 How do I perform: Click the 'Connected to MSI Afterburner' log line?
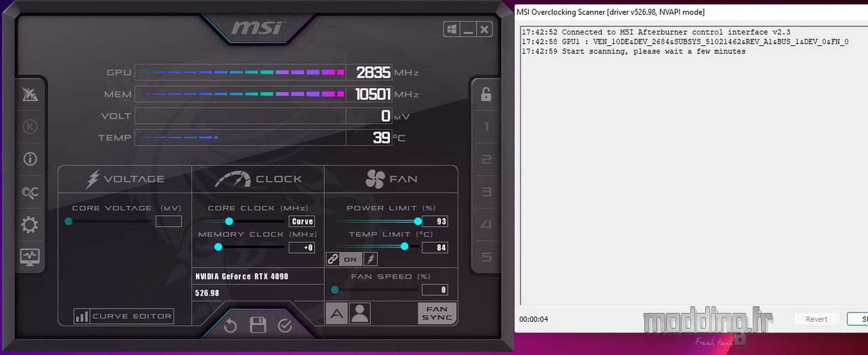[x=656, y=32]
